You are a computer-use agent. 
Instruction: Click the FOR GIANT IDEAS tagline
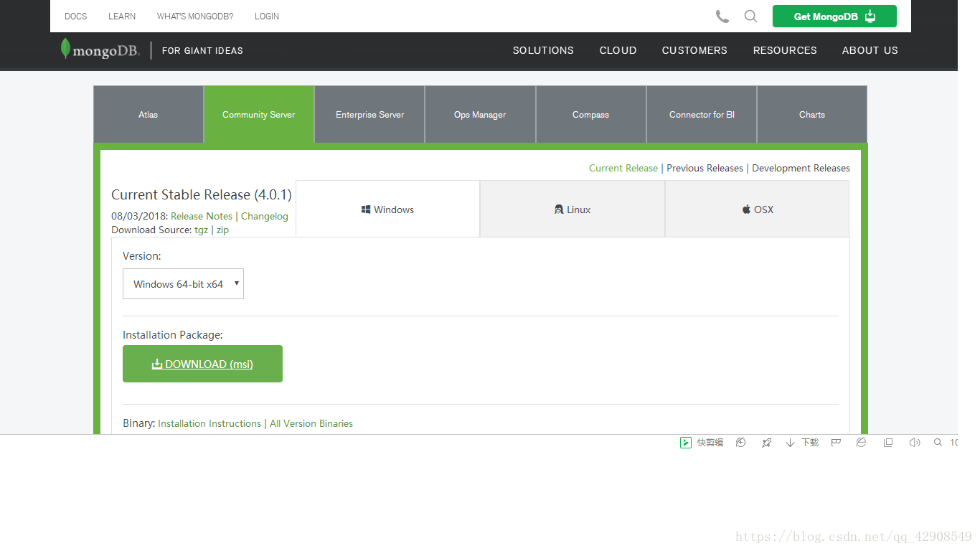[x=202, y=50]
